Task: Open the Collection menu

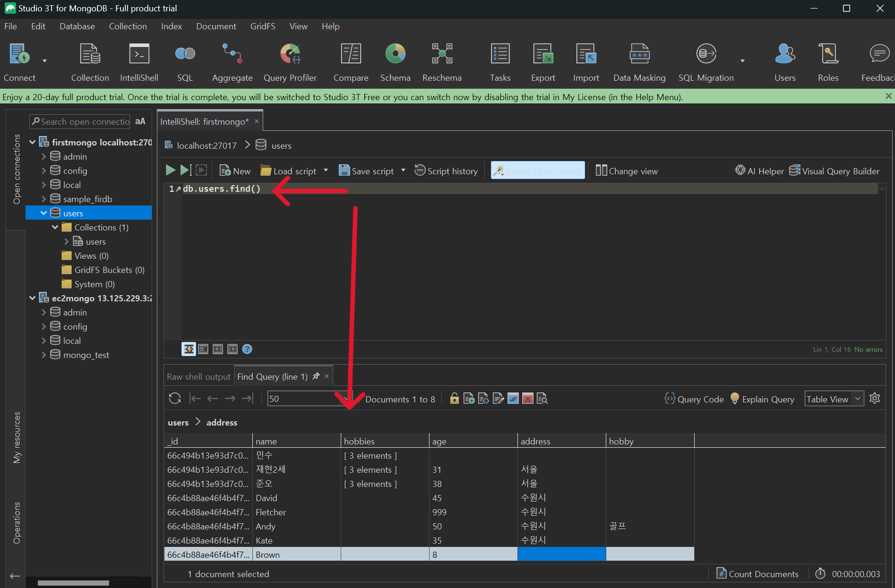Action: (128, 26)
